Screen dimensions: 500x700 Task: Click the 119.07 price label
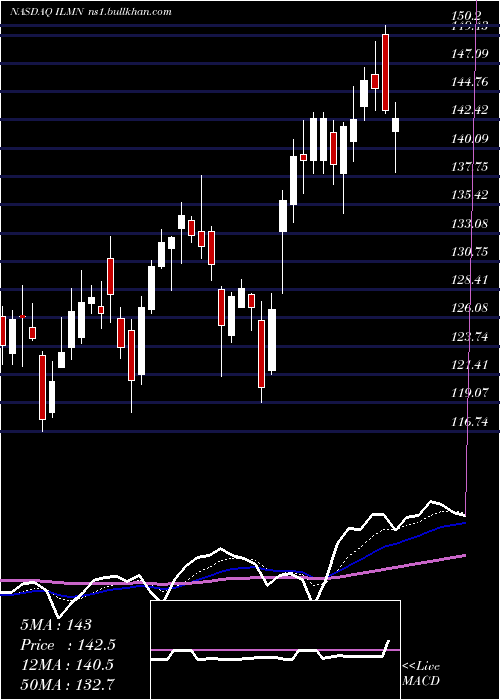click(x=469, y=393)
